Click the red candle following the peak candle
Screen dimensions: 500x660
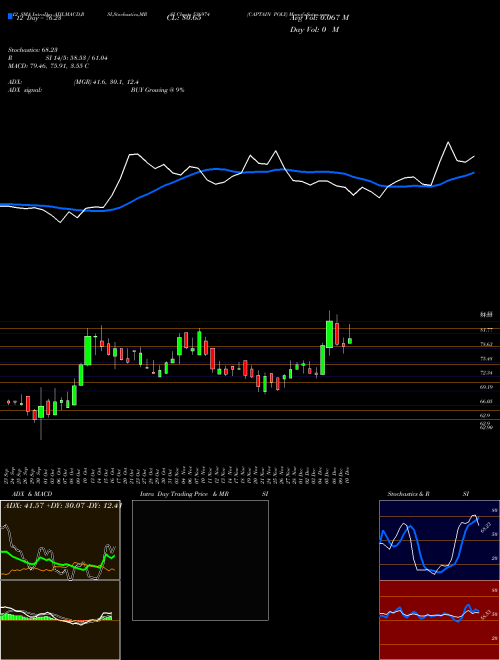337,334
